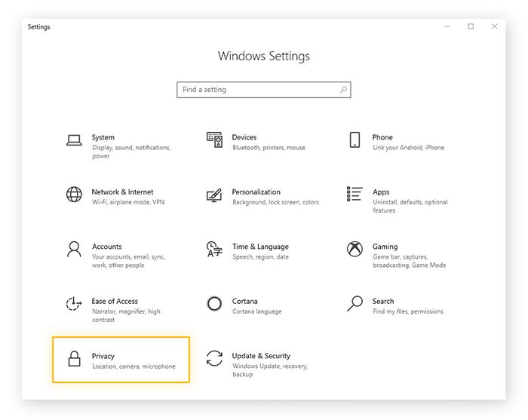Screen dimensions: 528x420
Task: Click 'Bluetooth, printers, mouse' description
Action: point(269,147)
